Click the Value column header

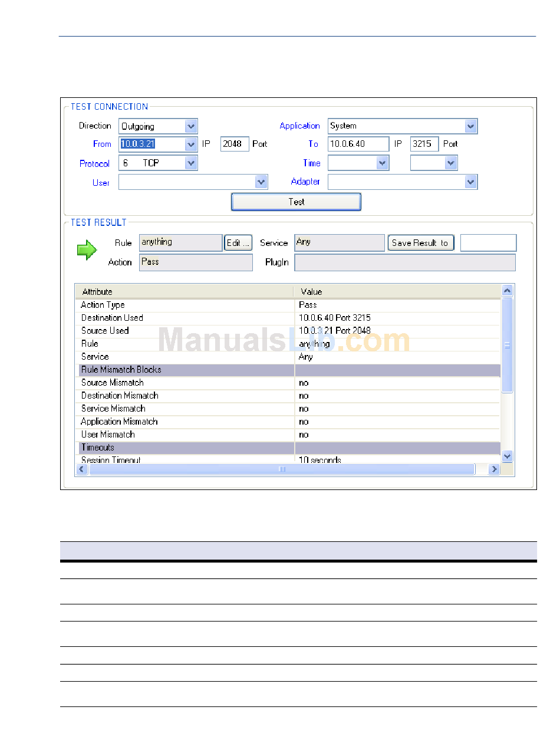(x=397, y=292)
